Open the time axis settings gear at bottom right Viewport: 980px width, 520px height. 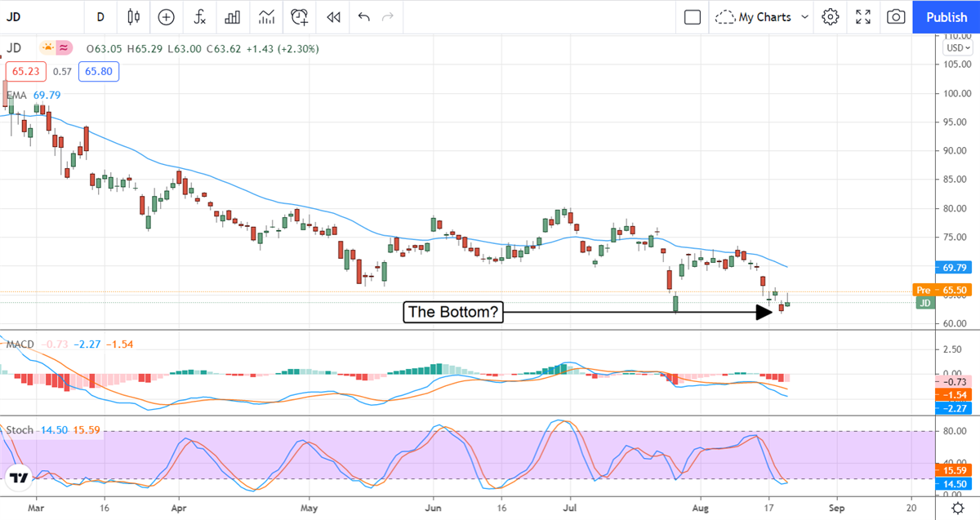(x=956, y=507)
